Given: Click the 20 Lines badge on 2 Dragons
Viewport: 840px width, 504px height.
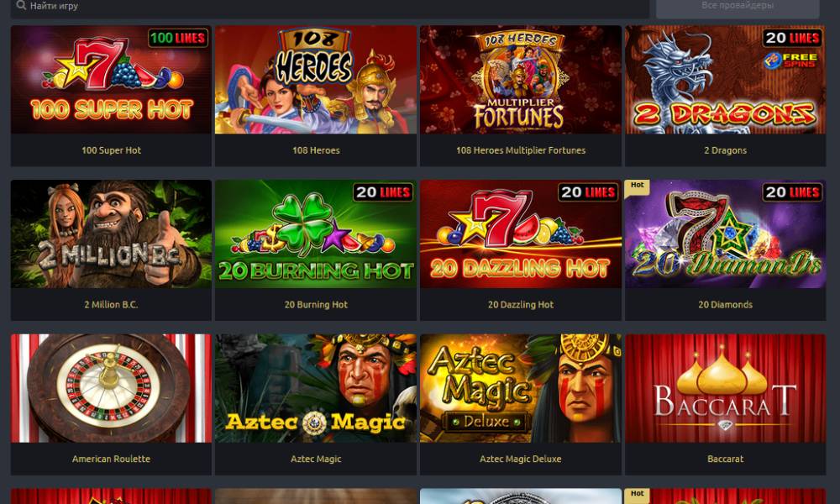Looking at the screenshot, I should coord(793,38).
